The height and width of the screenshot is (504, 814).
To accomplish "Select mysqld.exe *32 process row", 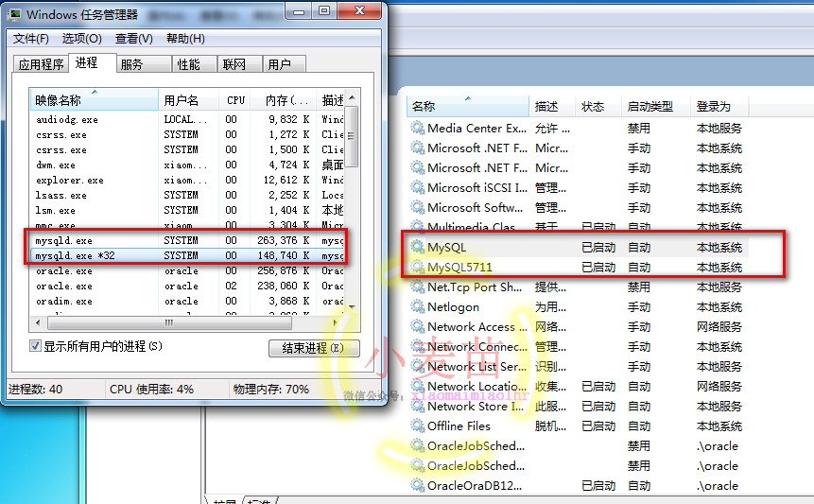I will [187, 255].
